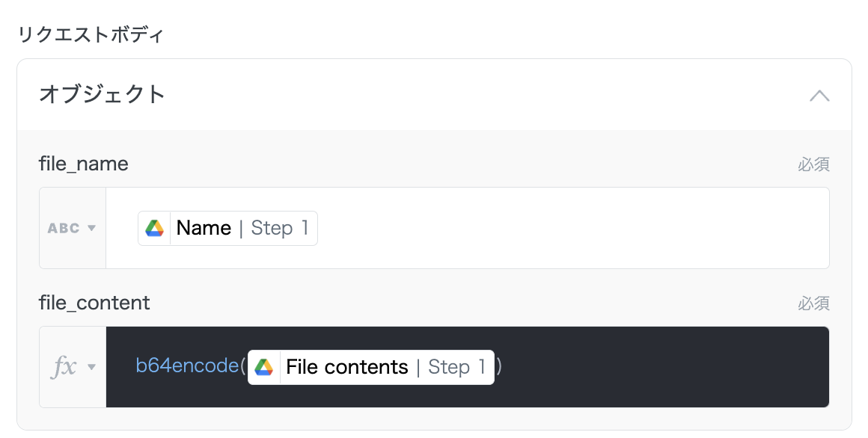The height and width of the screenshot is (438, 868).
Task: Click the Google Drive icon in File contents pill
Action: 264,367
